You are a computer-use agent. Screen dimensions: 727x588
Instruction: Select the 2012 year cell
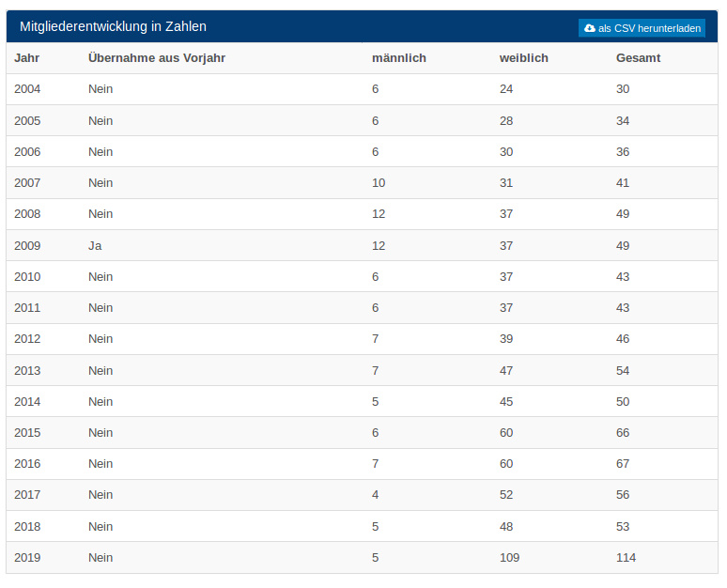point(27,339)
